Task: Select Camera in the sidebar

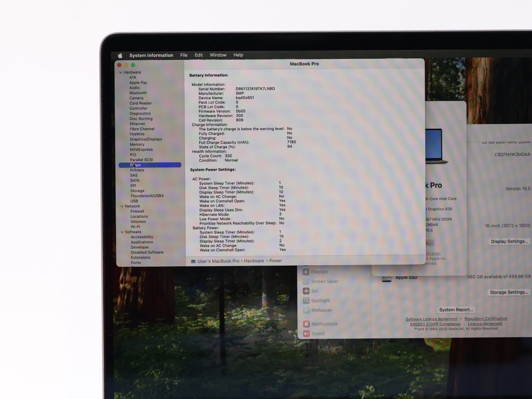Action: click(x=136, y=98)
